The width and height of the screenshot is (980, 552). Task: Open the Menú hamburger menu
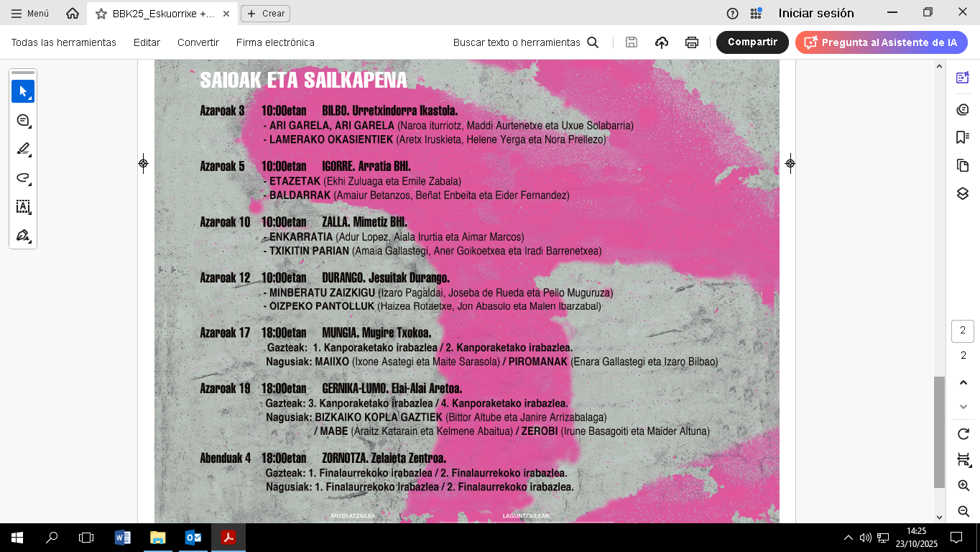pyautogui.click(x=30, y=13)
